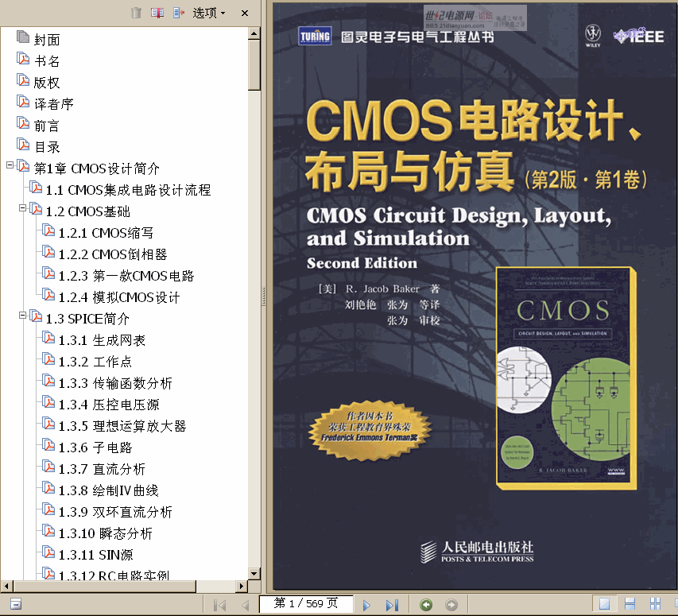Go to 1.3.10 瞬态分析
The width and height of the screenshot is (678, 616).
[106, 533]
